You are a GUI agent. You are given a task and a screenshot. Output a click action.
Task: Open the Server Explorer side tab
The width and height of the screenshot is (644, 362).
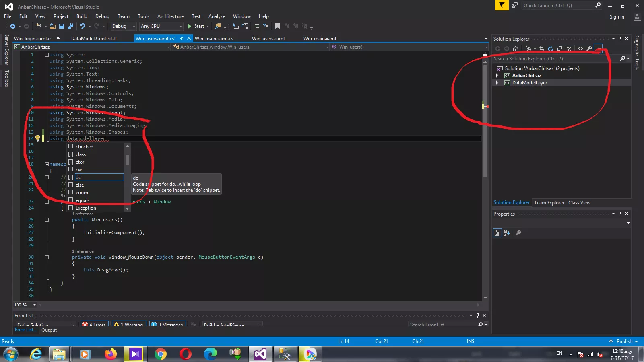[6, 50]
